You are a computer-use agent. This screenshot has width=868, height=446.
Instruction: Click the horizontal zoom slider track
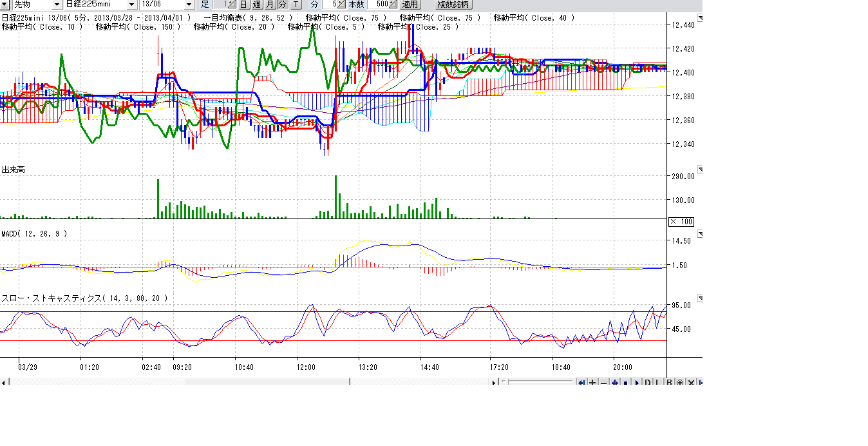540,382
